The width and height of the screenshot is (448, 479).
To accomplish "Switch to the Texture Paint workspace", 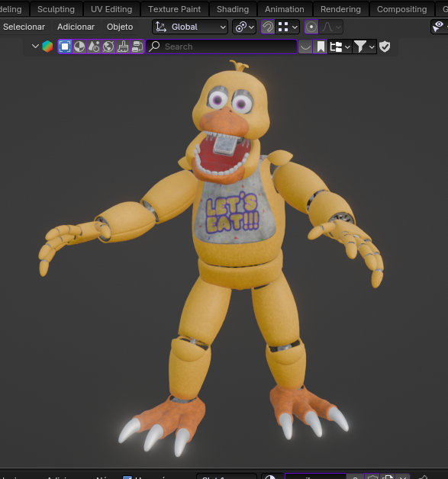I will [175, 9].
